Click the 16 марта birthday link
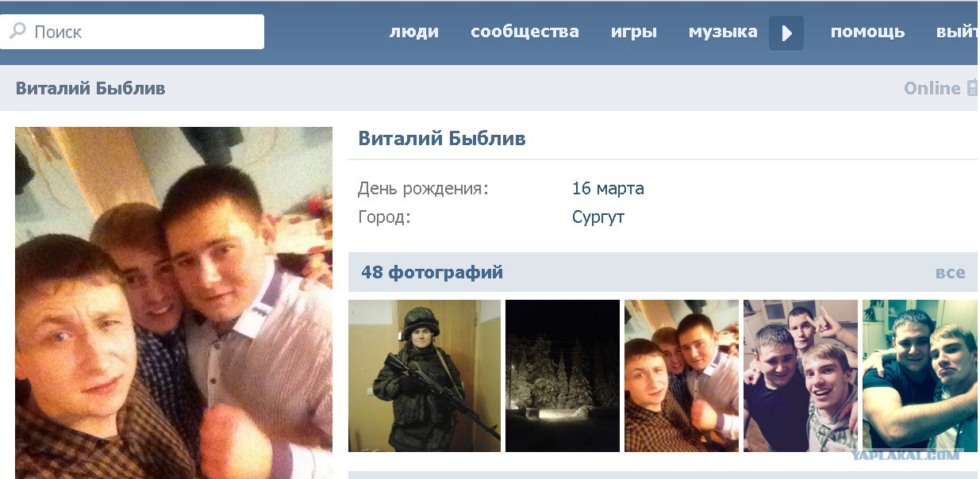Viewport: 980px width, 479px height. (608, 189)
